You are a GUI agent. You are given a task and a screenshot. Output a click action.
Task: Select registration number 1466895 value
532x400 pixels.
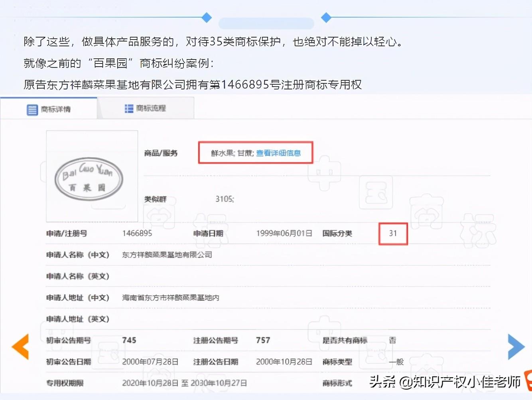pos(137,233)
